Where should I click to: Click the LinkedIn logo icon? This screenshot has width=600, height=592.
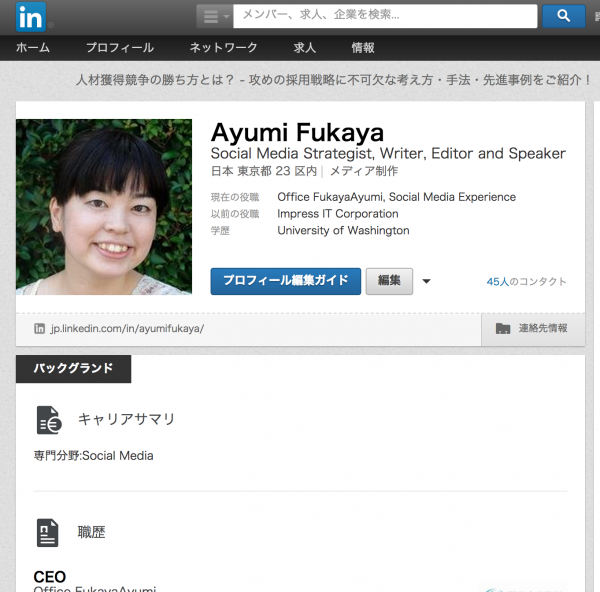pos(29,16)
